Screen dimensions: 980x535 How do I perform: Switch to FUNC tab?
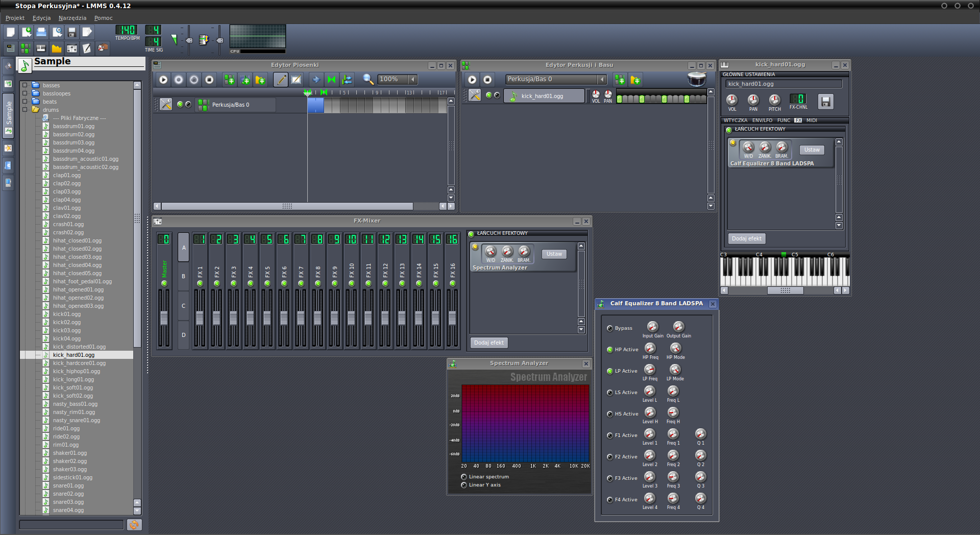[783, 120]
